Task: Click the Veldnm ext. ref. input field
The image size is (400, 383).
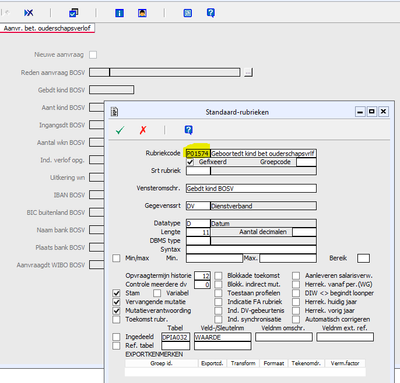Action: click(345, 337)
